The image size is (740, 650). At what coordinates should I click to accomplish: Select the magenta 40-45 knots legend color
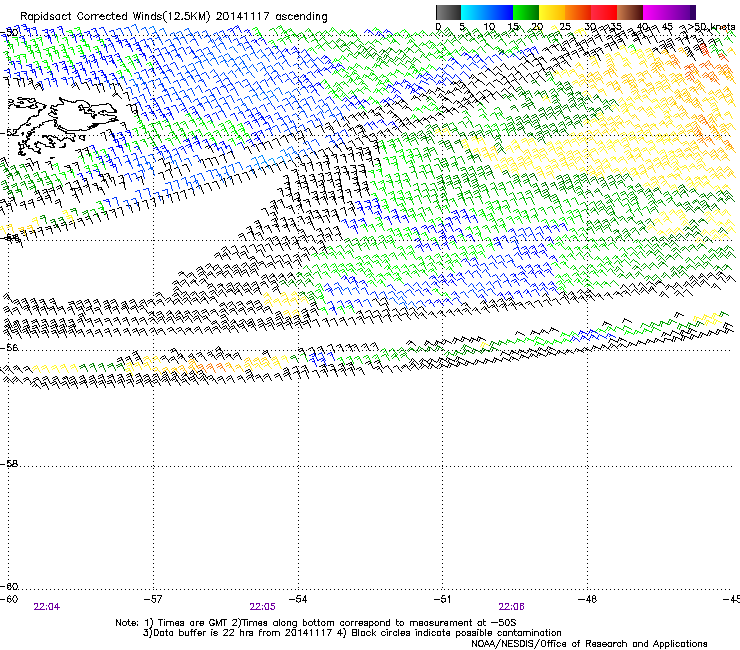click(656, 12)
